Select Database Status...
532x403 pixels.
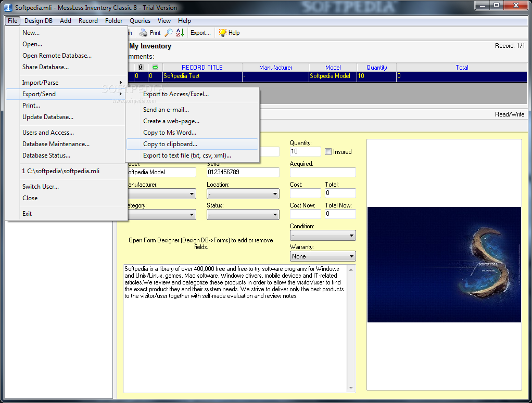(66, 155)
